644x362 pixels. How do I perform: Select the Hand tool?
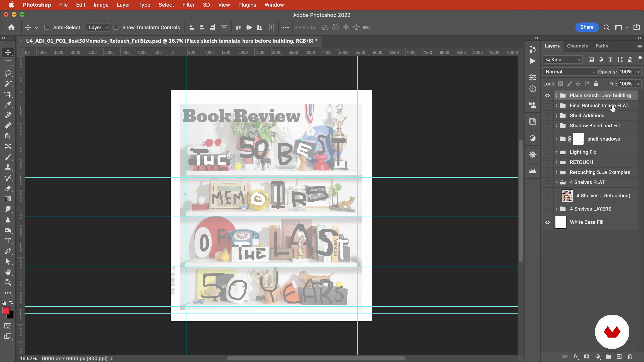tap(8, 272)
